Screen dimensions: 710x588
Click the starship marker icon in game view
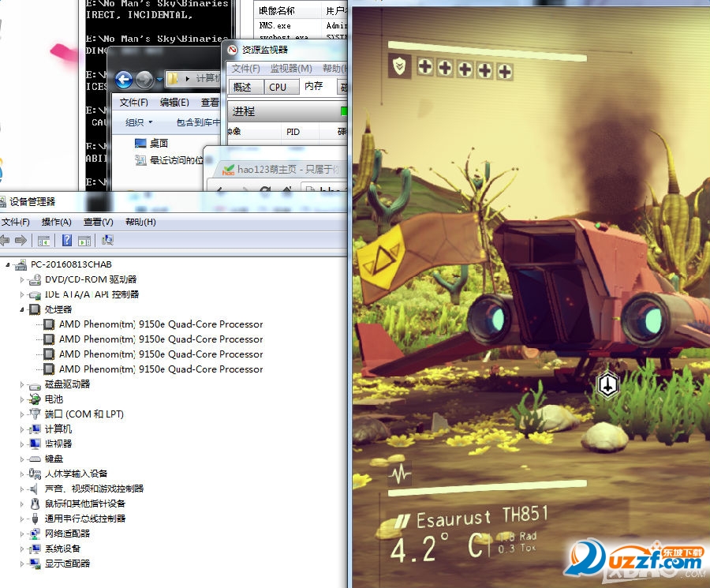coord(607,384)
